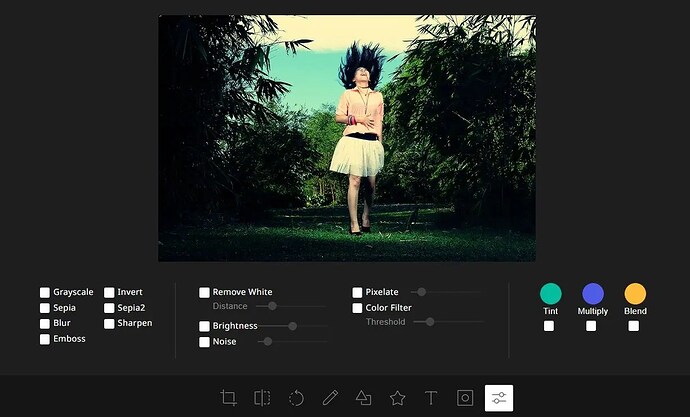Enable the Sharpen filter checkbox
Screen dimensions: 690x417
109,324
